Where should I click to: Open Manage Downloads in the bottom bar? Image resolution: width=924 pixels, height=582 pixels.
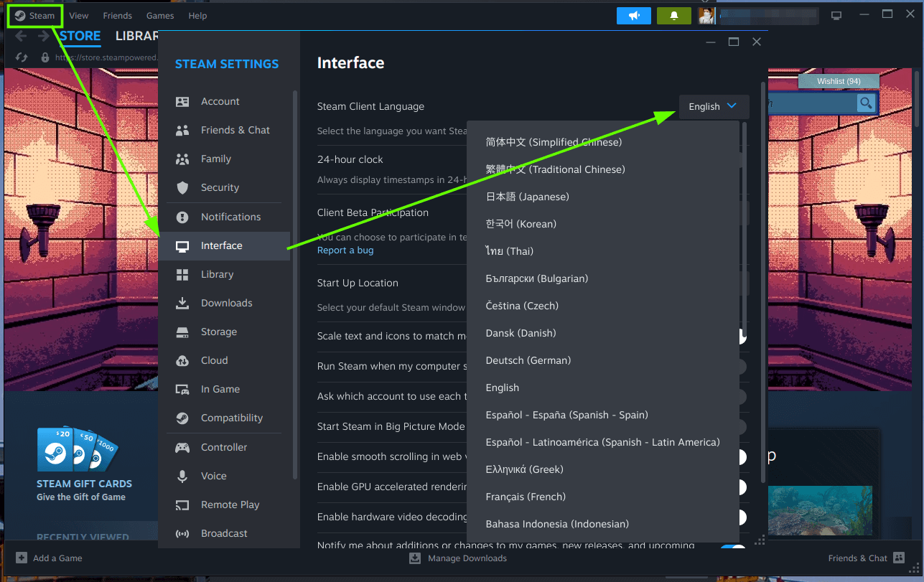click(459, 558)
